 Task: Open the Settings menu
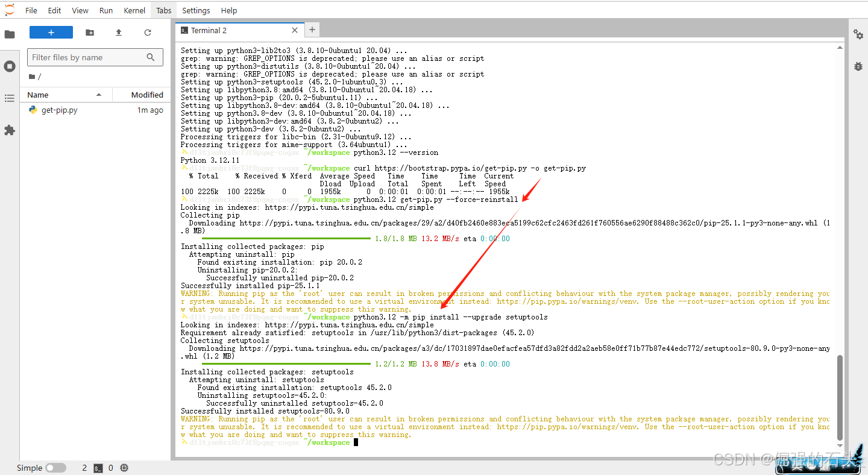[x=196, y=10]
